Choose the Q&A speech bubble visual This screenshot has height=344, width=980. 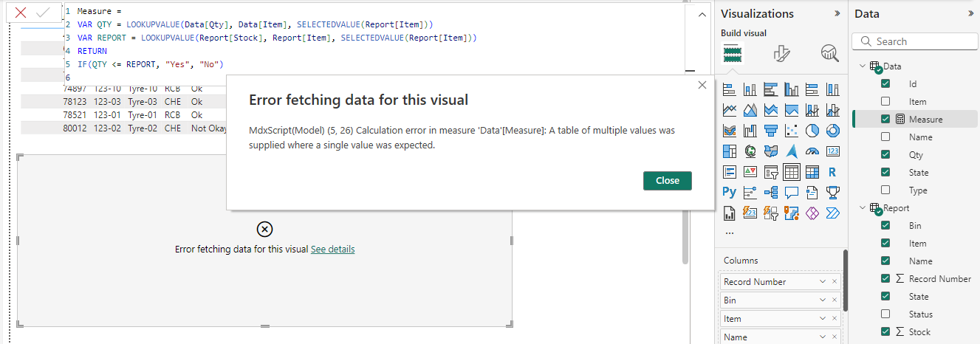coord(792,193)
